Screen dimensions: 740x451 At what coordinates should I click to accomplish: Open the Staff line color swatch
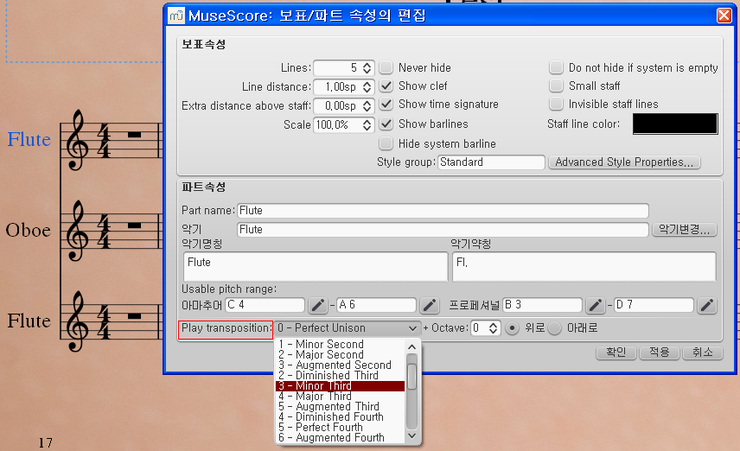(675, 124)
